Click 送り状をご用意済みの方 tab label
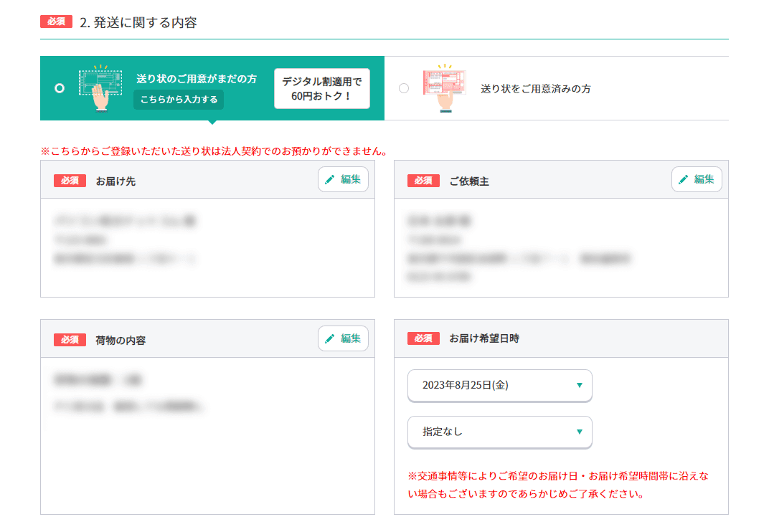The image size is (769, 532). point(536,89)
